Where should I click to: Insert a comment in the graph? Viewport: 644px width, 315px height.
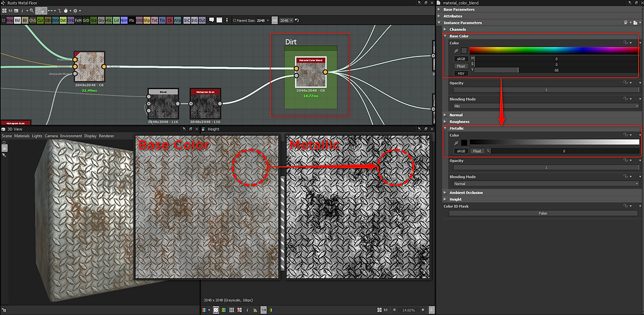[212, 20]
